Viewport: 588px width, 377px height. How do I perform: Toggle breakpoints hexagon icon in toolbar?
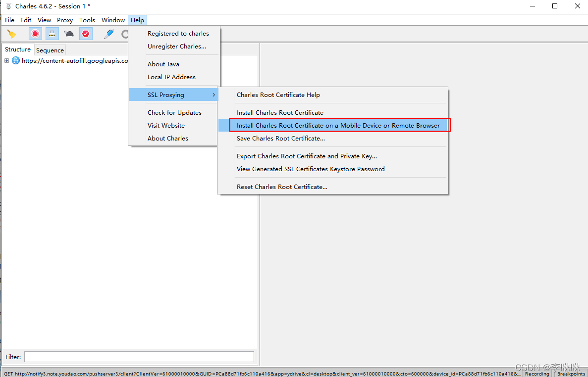click(86, 34)
